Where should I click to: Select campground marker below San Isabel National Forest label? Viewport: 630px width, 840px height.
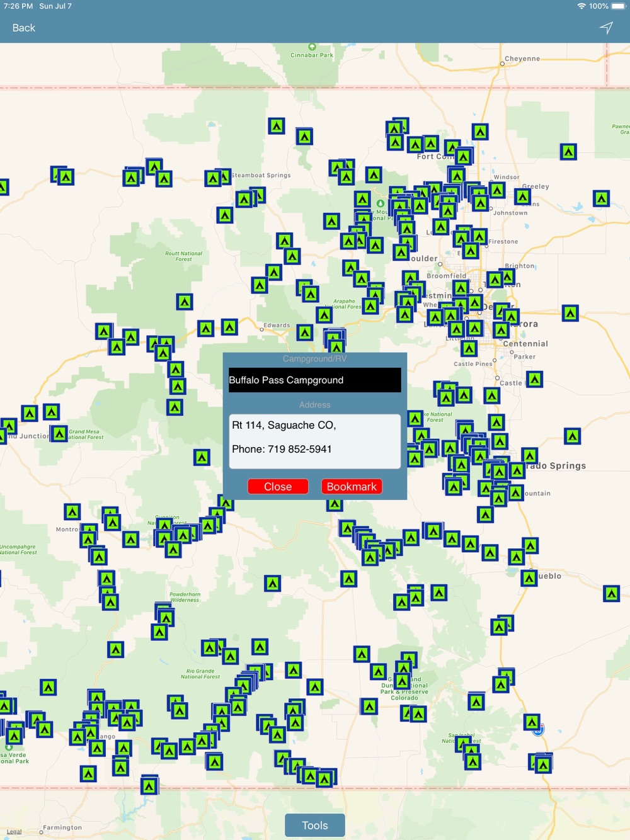pos(473,762)
